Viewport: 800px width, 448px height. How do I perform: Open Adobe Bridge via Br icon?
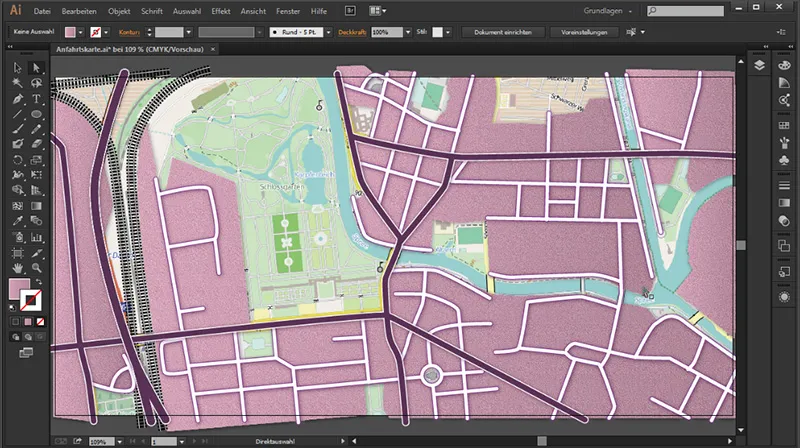click(350, 10)
